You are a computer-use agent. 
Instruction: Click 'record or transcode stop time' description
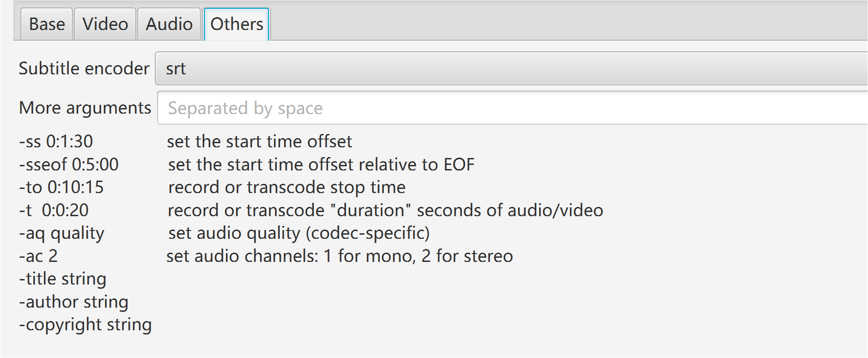click(x=287, y=187)
